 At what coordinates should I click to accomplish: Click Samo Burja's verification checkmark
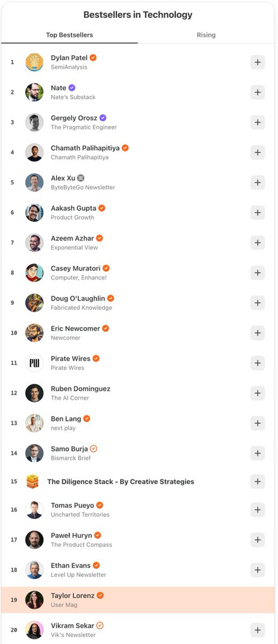94,448
